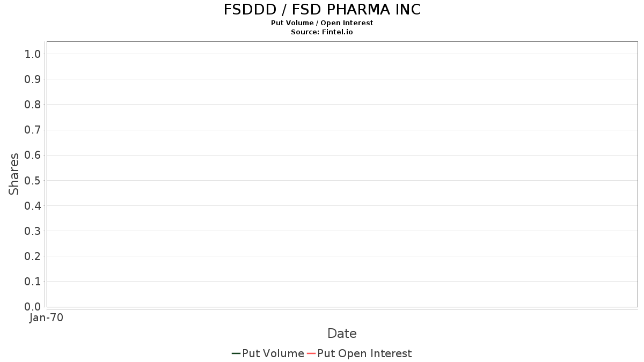The image size is (644, 362).
Task: Click the 0.2 y-axis tick label
Action: [33, 256]
